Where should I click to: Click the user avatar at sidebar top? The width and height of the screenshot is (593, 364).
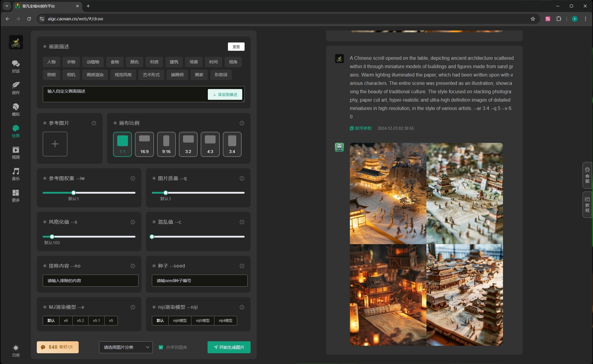click(x=16, y=42)
